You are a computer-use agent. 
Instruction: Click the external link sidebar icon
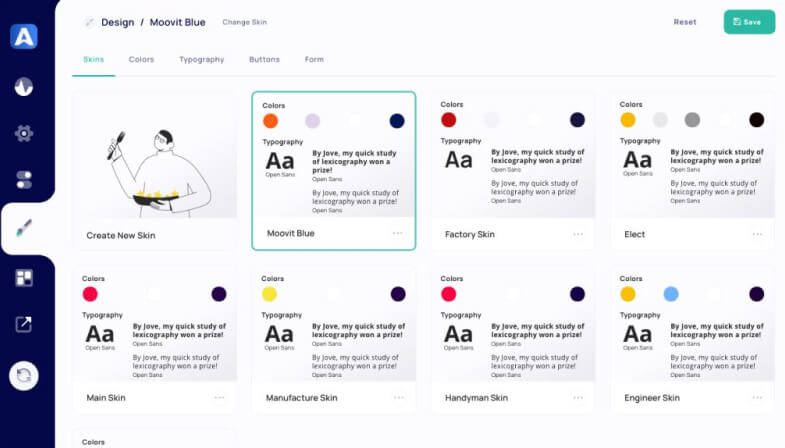click(x=24, y=324)
